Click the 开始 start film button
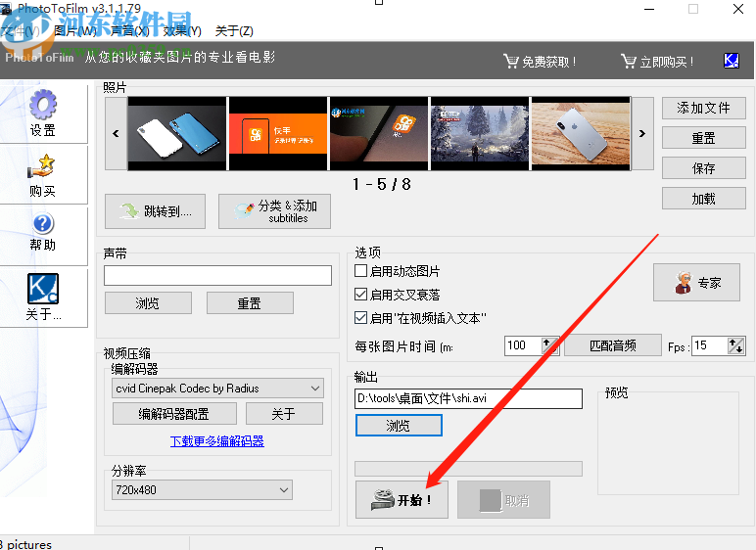Screen dimensions: 756x550 [402, 499]
